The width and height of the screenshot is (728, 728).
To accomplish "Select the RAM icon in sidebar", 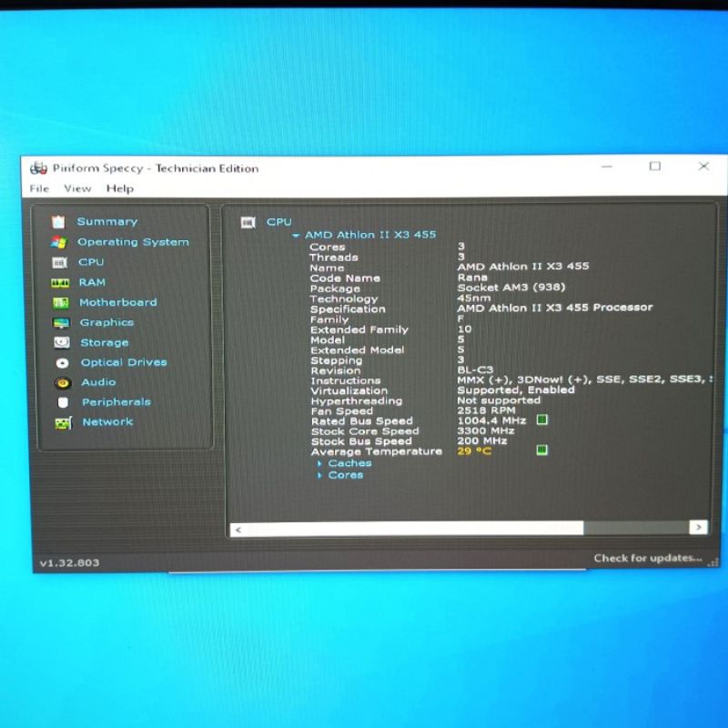I will [60, 283].
